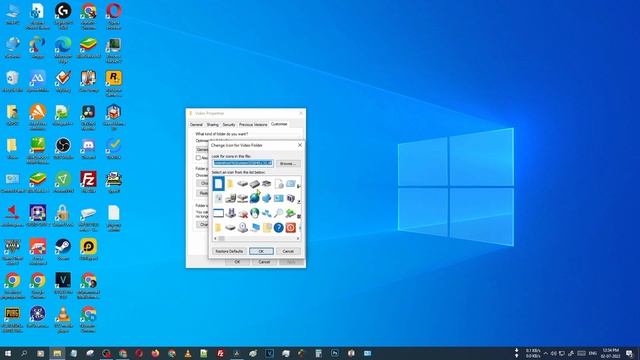Open FileZilla desktop shortcut
The width and height of the screenshot is (640, 360).
[x=88, y=182]
